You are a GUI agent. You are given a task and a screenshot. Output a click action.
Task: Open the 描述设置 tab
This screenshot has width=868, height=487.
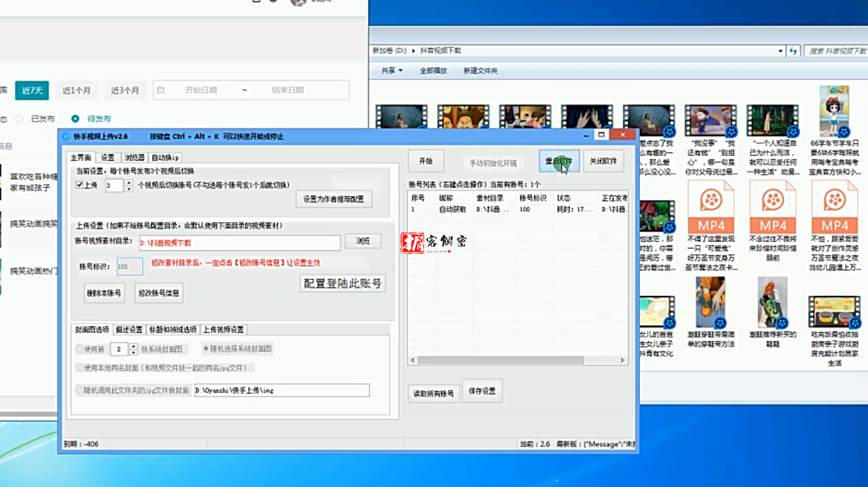[x=129, y=330]
